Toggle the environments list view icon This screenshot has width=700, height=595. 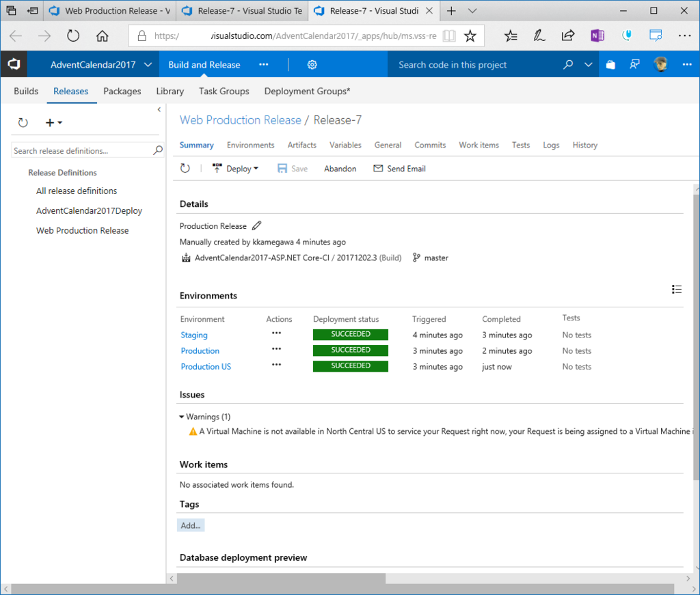tap(676, 289)
